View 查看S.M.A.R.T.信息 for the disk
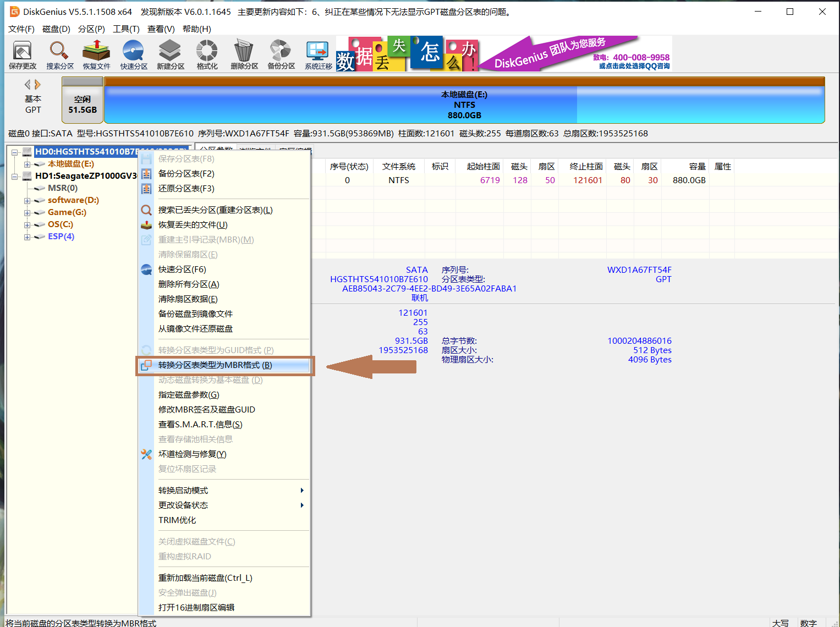Viewport: 840px width, 627px height. [224, 425]
